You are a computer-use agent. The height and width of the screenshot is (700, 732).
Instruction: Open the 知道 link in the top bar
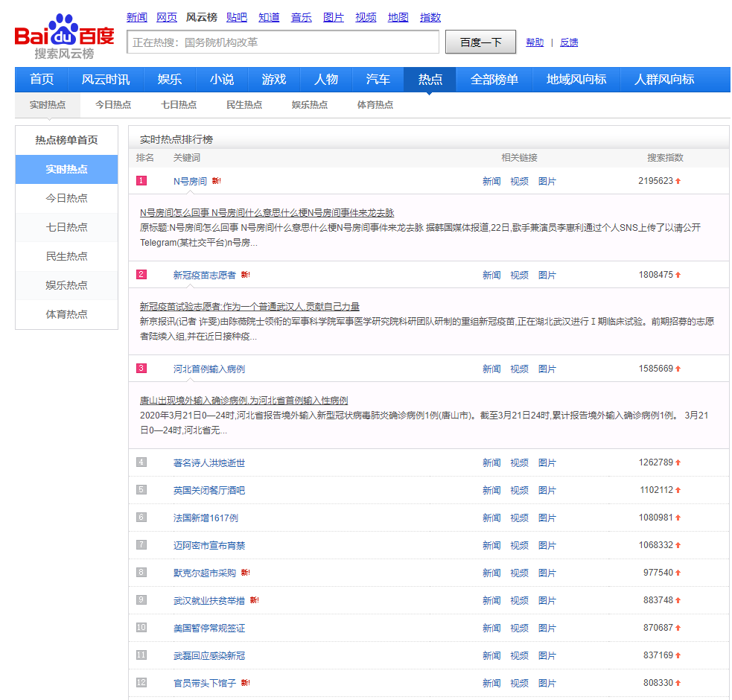(269, 17)
